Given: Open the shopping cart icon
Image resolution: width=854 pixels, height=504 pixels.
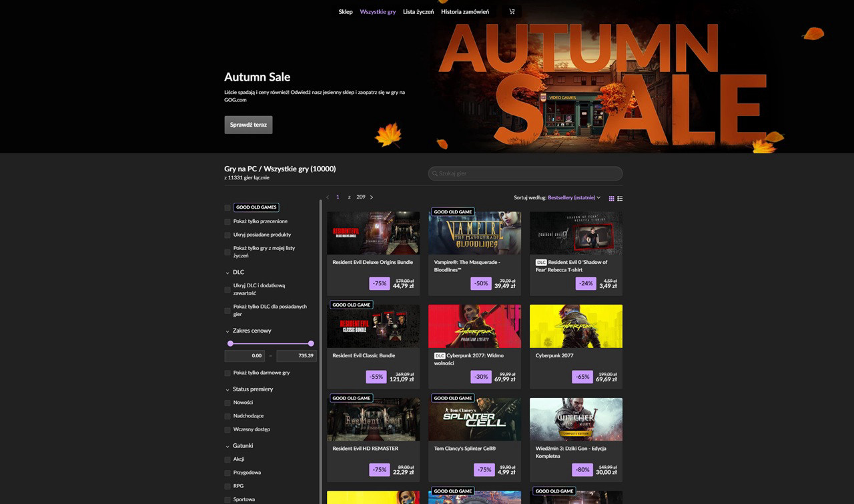Looking at the screenshot, I should [x=512, y=12].
